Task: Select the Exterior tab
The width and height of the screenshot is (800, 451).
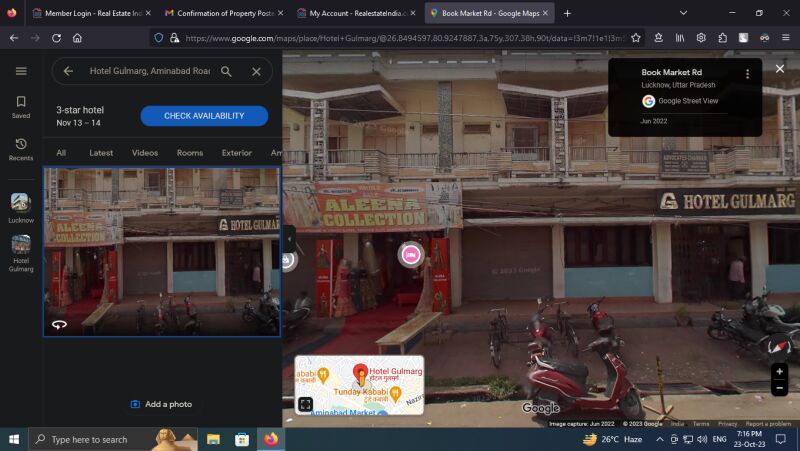Action: tap(237, 153)
